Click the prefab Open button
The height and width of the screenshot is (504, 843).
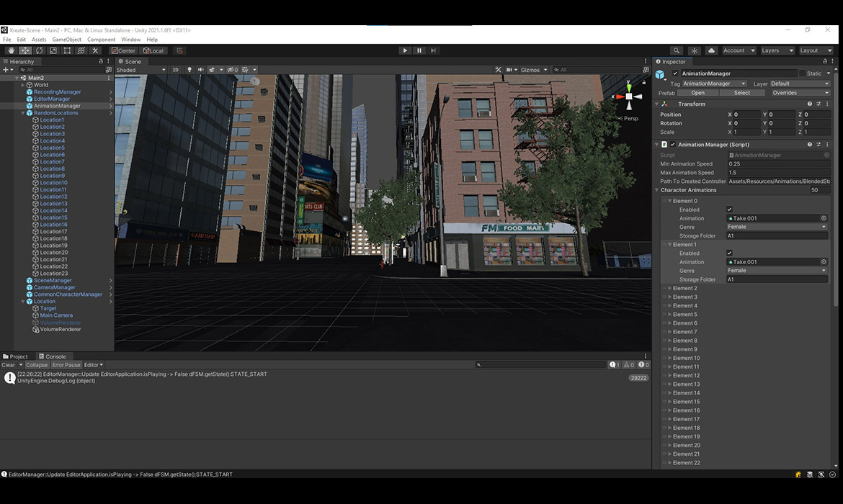click(x=697, y=93)
